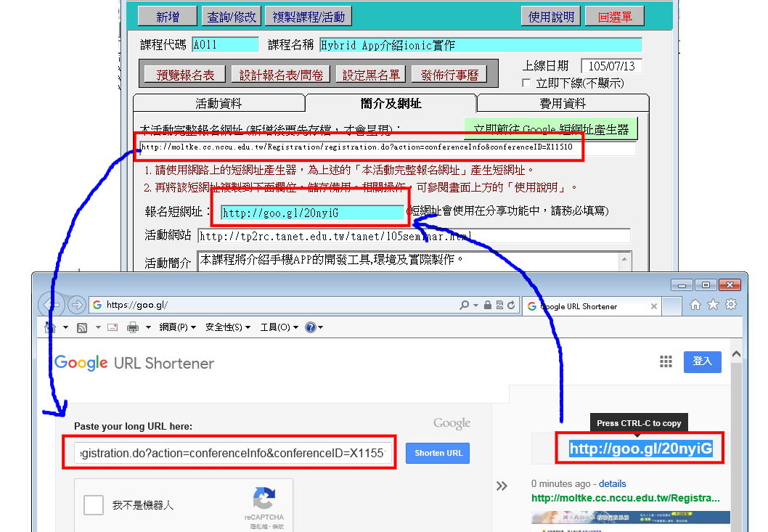Click shortened URL goo.gl/20nyiG result
Screen dimensions: 768x532
click(x=640, y=449)
